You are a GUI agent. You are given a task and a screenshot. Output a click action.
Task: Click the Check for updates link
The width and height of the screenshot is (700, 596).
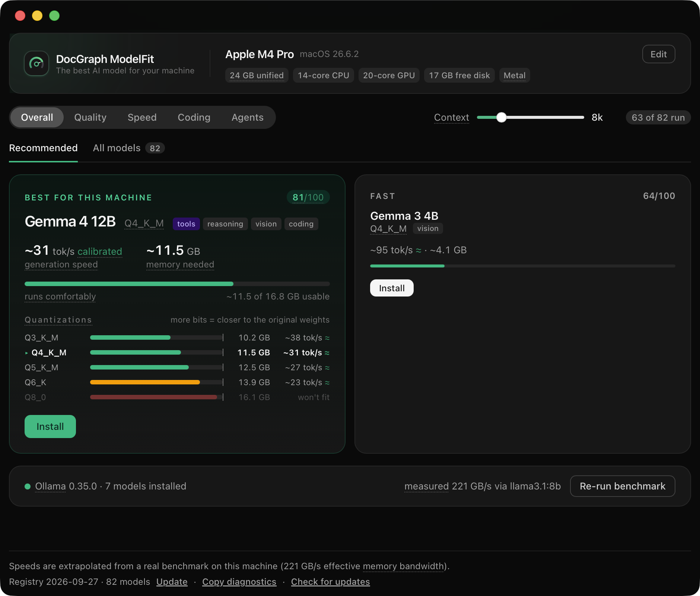click(331, 582)
